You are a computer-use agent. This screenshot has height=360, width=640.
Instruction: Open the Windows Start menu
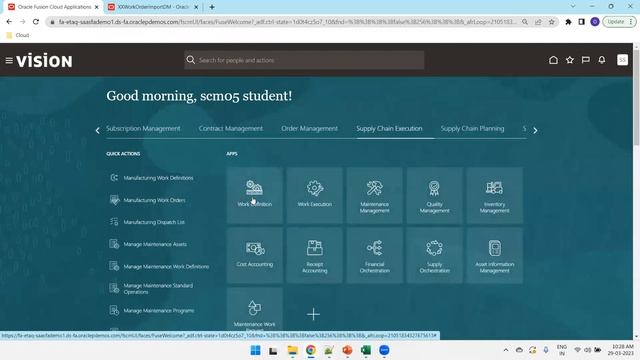point(256,350)
